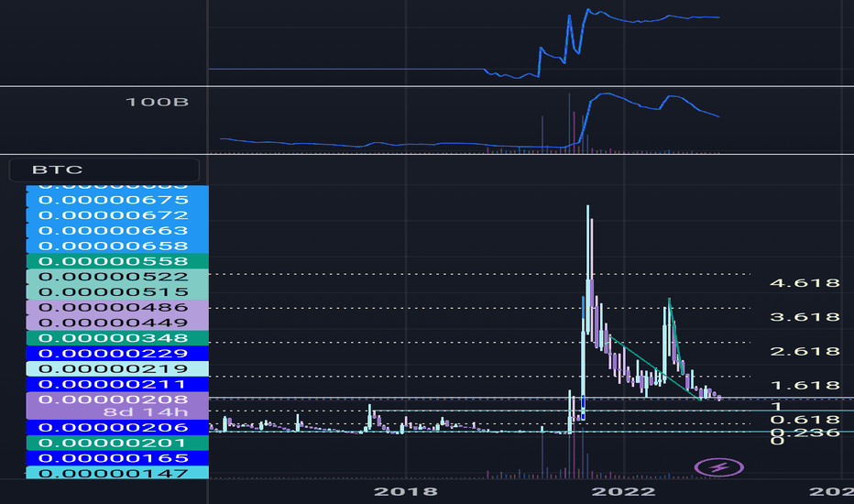The image size is (854, 504).
Task: Click the 1.618 Fibonacci level label
Action: (x=805, y=386)
